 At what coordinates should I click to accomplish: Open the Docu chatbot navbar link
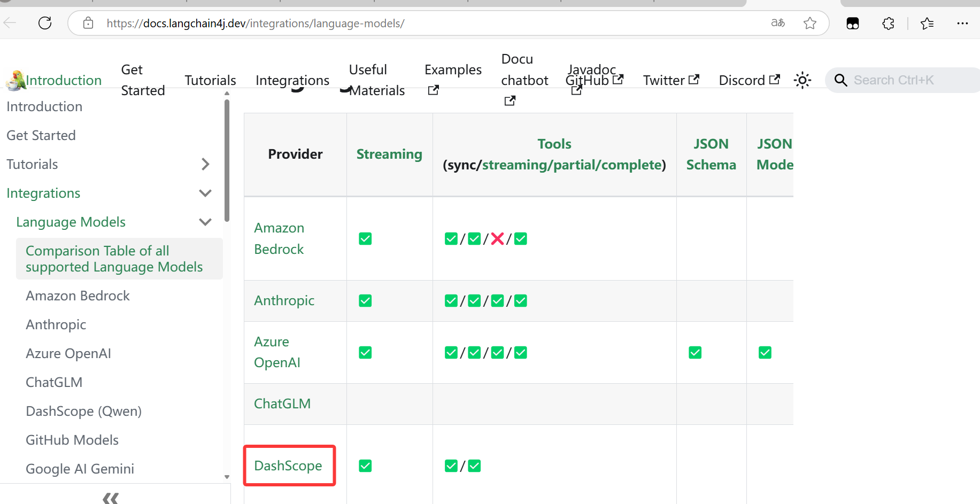pos(524,80)
